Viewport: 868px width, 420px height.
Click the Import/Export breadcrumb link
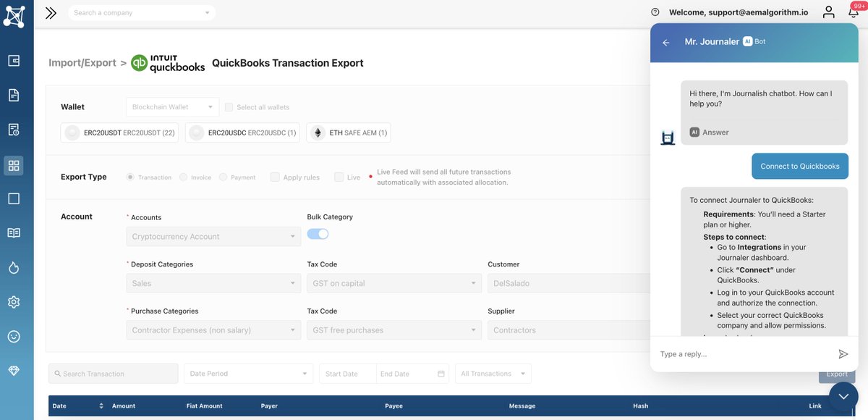(x=82, y=63)
